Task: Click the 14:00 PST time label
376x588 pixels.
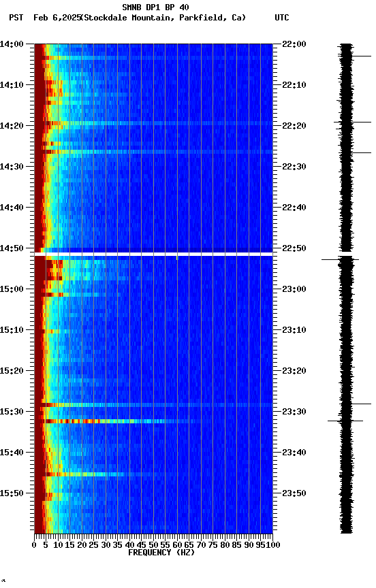Action: (12, 44)
